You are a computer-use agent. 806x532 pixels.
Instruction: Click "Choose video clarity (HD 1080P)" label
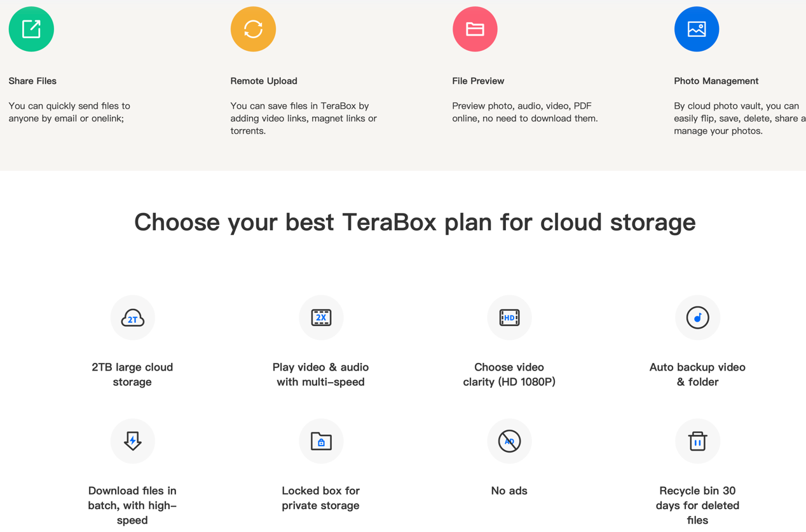[509, 374]
